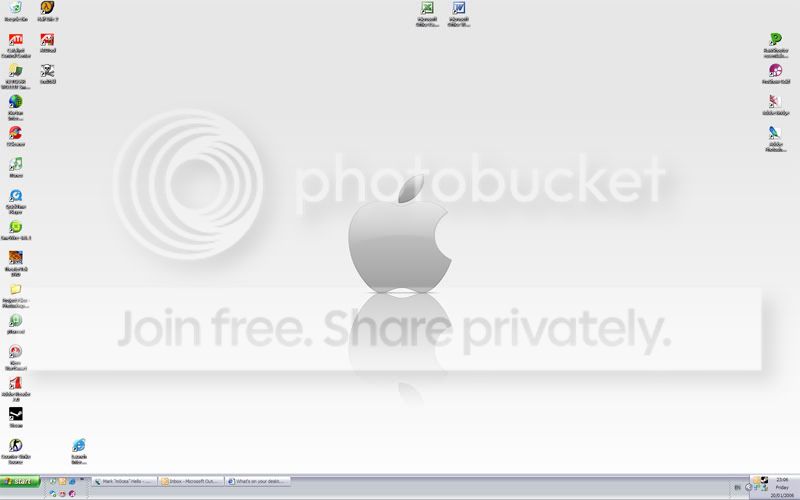Launch Counter-Strike Source shortcut
The width and height of the screenshot is (800, 500).
click(x=16, y=446)
